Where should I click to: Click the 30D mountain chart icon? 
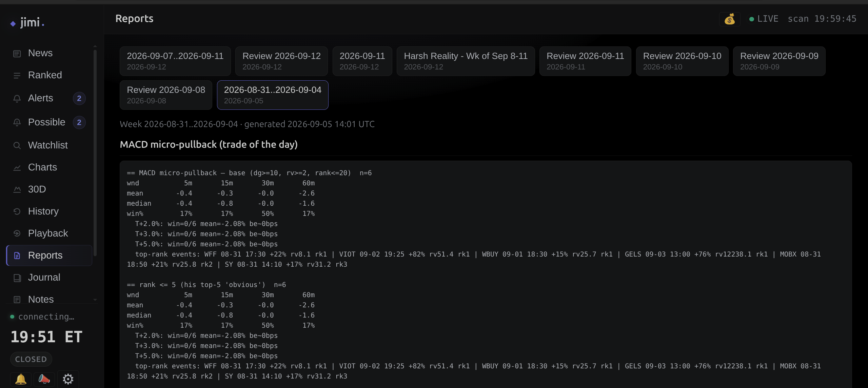click(17, 190)
